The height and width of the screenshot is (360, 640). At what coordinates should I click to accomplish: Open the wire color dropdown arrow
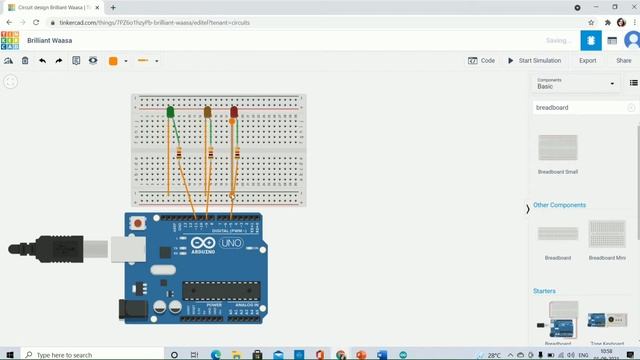(126, 61)
